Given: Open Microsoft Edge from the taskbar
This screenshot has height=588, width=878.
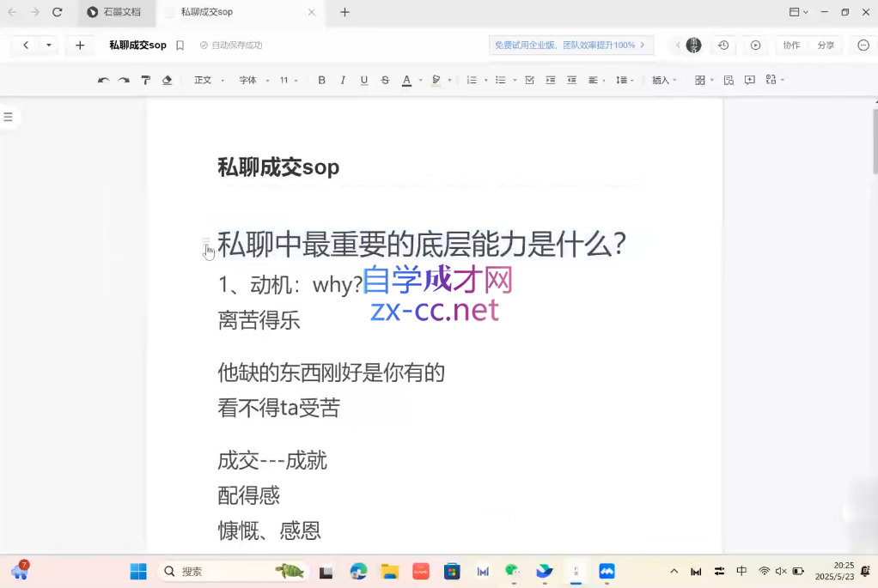Looking at the screenshot, I should click(358, 571).
